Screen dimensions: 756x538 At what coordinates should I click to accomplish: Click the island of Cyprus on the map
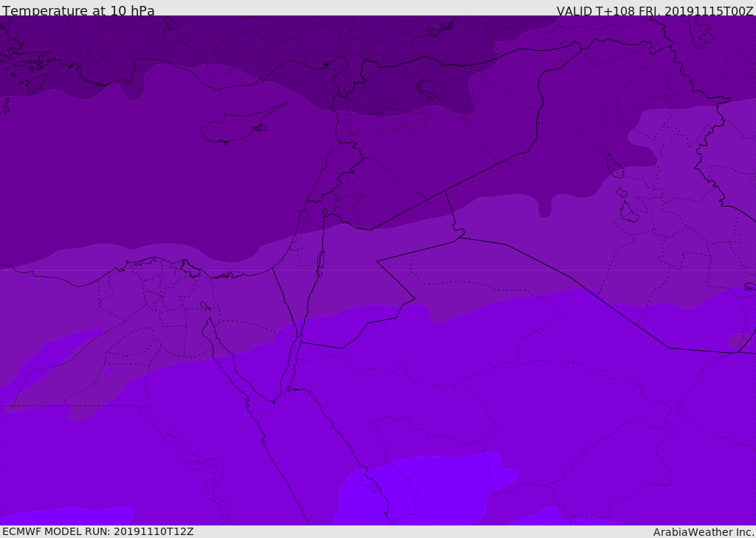[x=238, y=127]
